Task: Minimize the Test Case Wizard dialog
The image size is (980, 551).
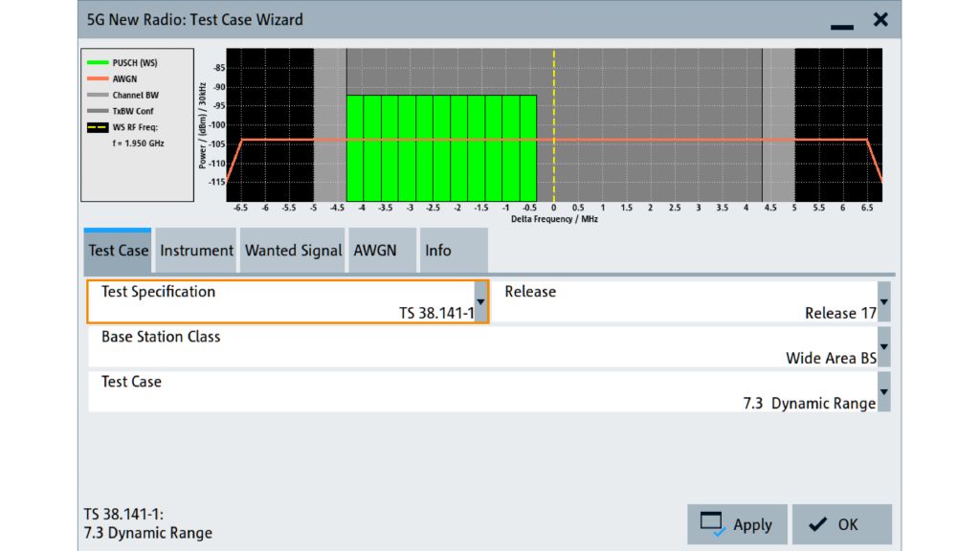Action: 841,21
